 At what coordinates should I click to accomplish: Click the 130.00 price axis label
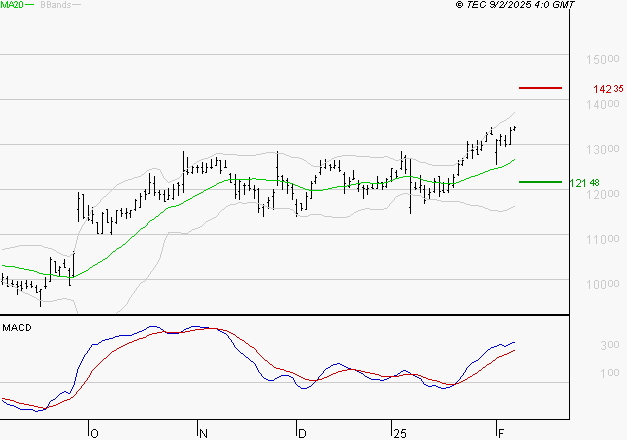[x=603, y=150]
